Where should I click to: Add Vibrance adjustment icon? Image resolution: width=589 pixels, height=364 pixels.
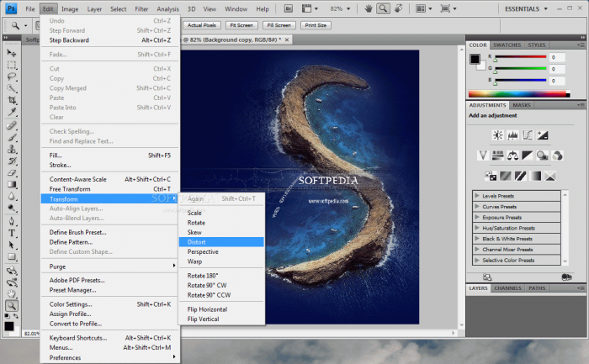(483, 156)
